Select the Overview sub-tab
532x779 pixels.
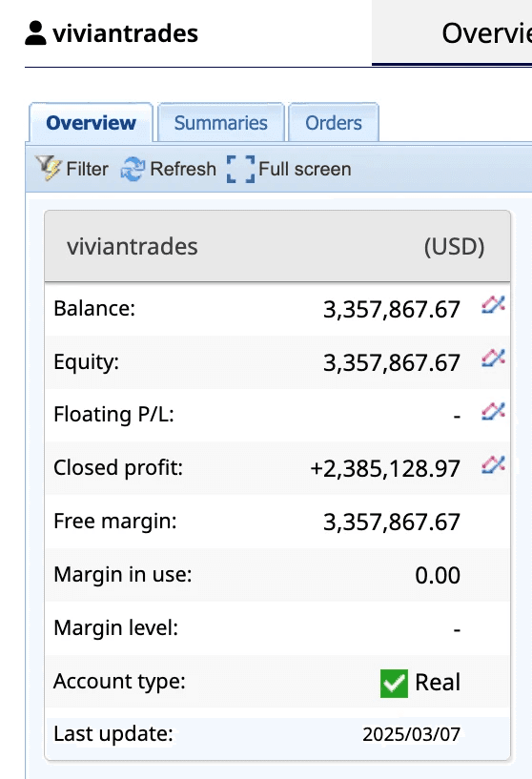(91, 123)
